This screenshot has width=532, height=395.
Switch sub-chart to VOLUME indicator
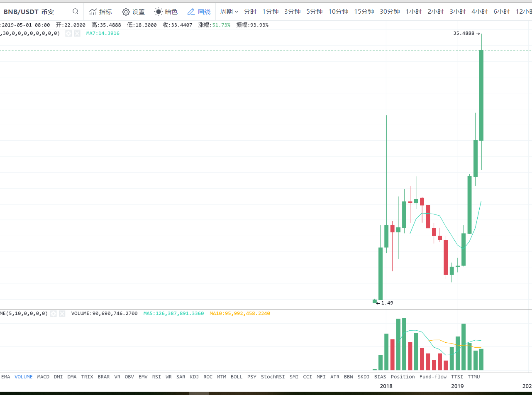(24, 377)
